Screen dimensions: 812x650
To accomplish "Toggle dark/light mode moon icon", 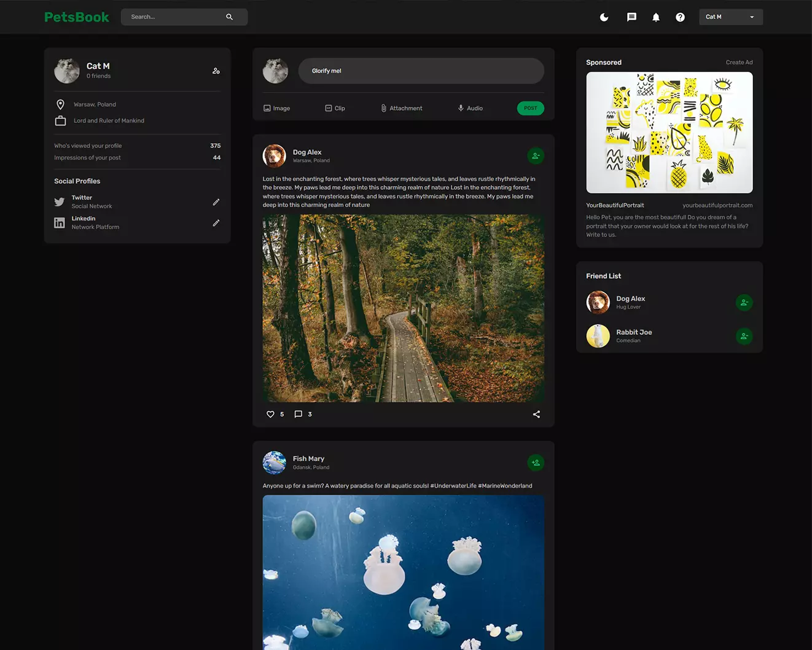I will (x=604, y=17).
